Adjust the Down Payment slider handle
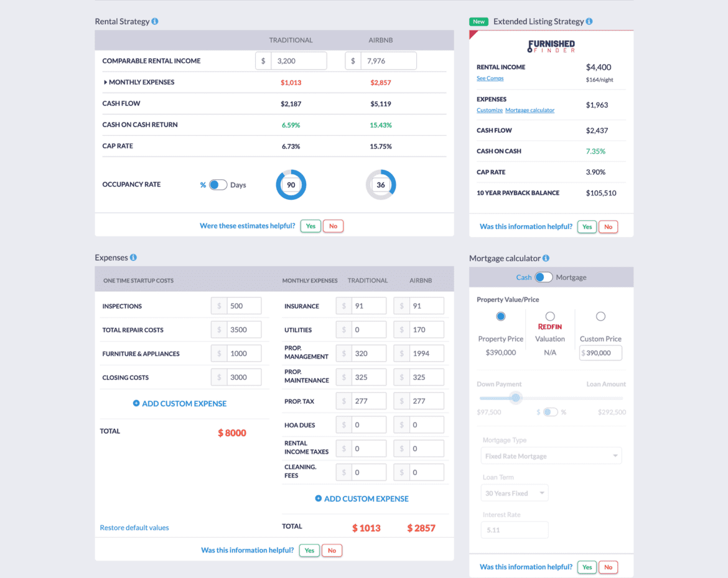The width and height of the screenshot is (728, 578). coord(515,398)
